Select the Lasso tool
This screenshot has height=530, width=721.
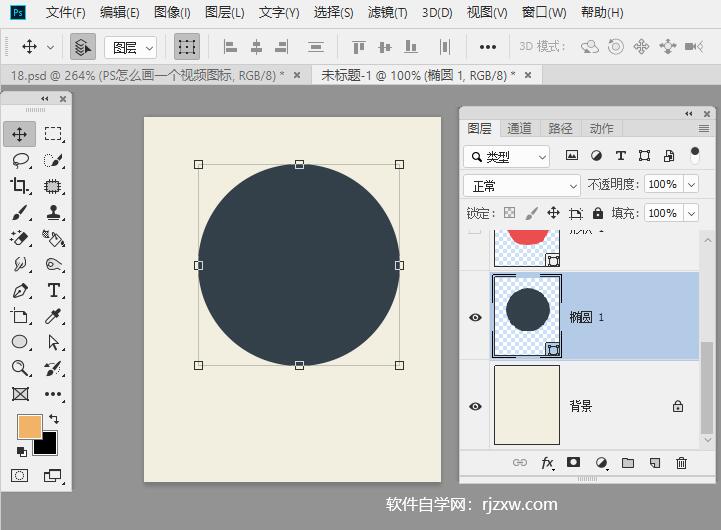tap(20, 160)
